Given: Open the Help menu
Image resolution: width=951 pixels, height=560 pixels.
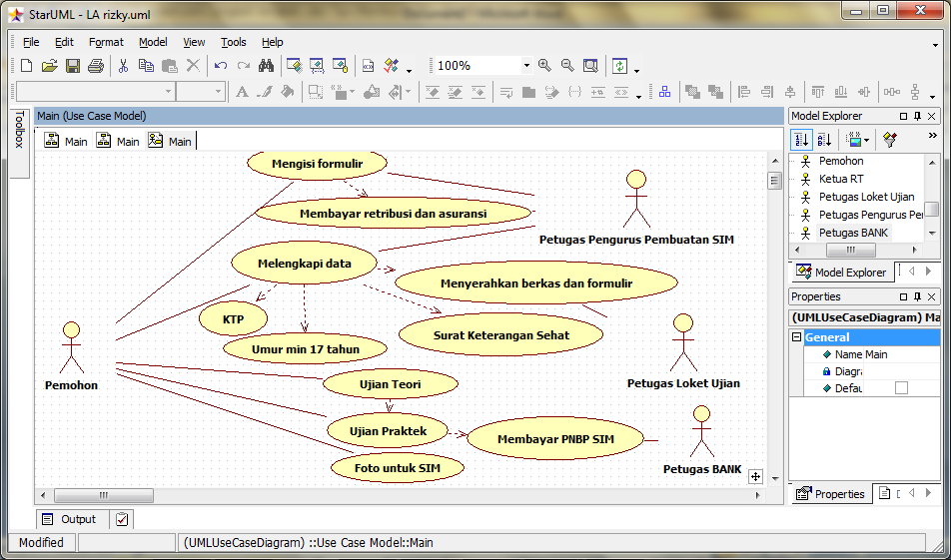Looking at the screenshot, I should (x=273, y=42).
